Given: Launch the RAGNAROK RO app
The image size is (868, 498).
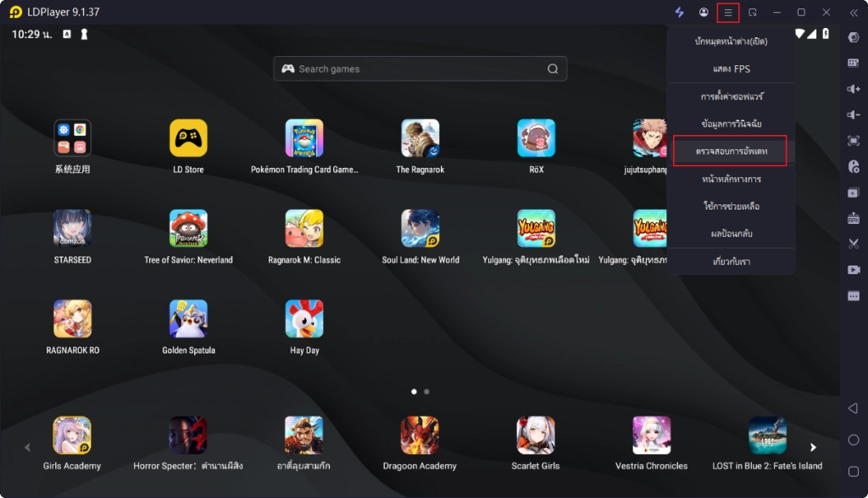Looking at the screenshot, I should click(x=73, y=327).
